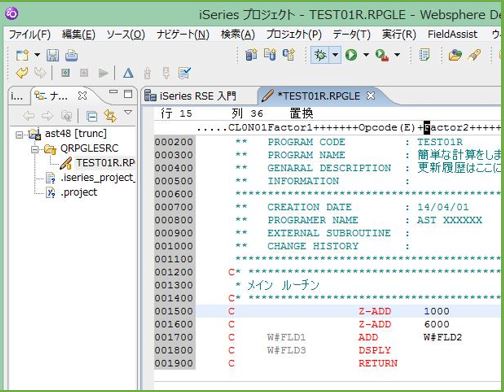Click the first database upload icon

point(251,55)
